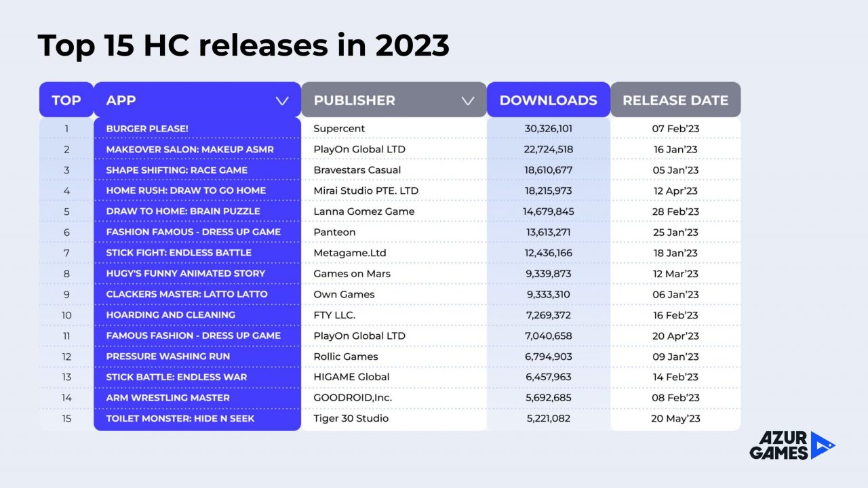Click downloads value 7,040,658

pos(549,335)
